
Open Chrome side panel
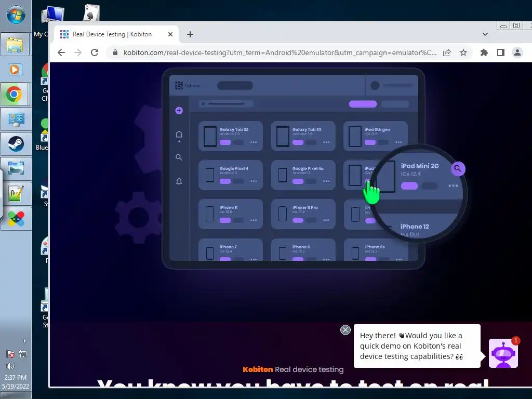coord(501,52)
